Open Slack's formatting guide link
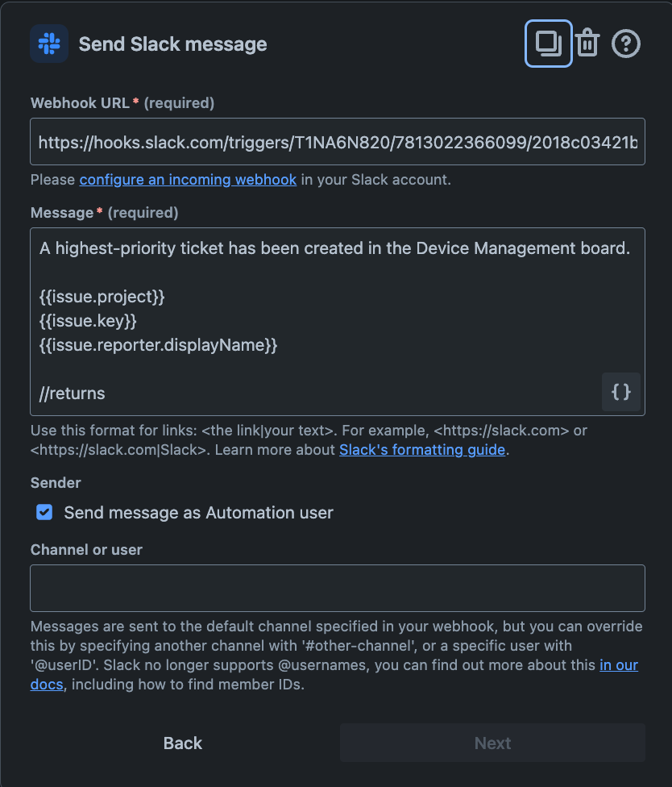The width and height of the screenshot is (672, 787). tap(421, 449)
